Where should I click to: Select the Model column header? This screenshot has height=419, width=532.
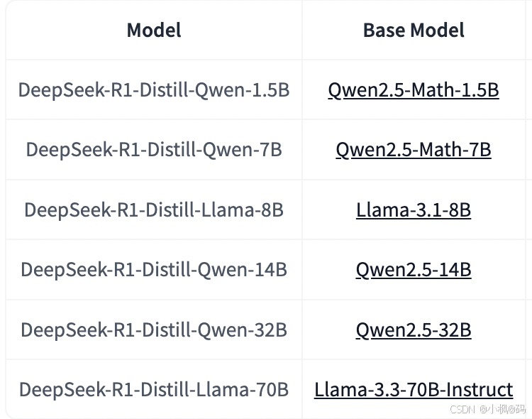click(154, 31)
